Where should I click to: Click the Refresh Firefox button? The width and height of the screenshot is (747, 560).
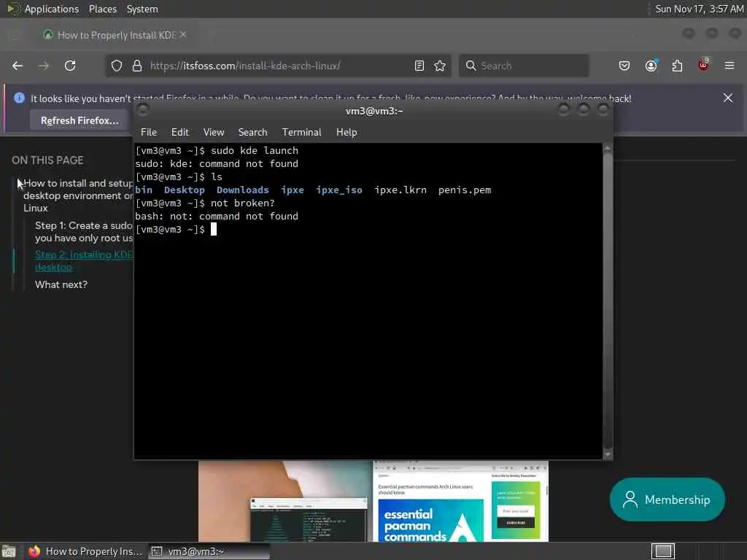pyautogui.click(x=80, y=120)
